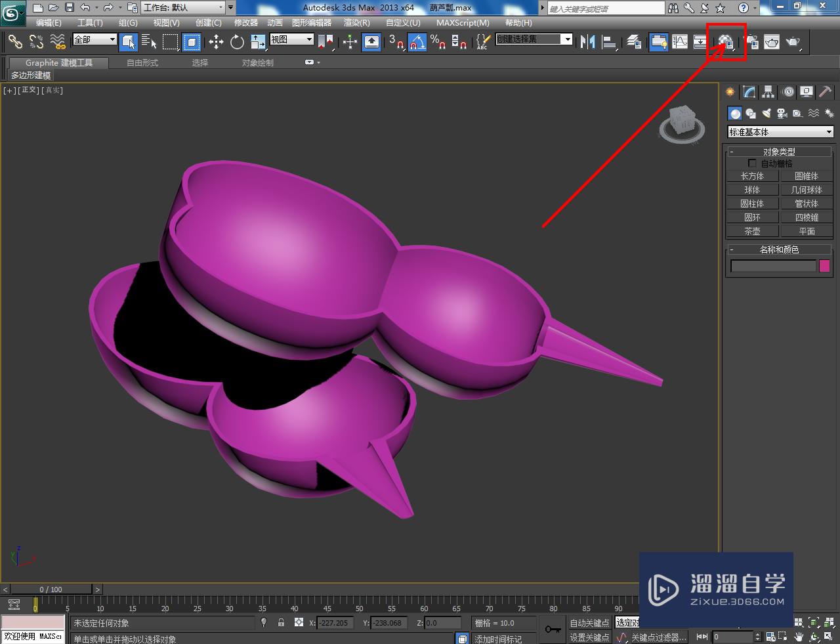
Task: Open the 创建选择集 named selection dropdown
Action: pyautogui.click(x=534, y=39)
